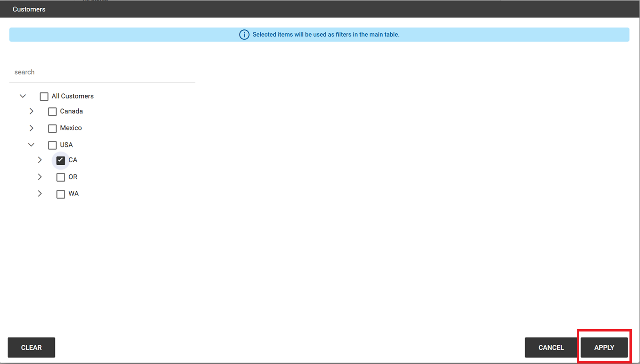
Task: Expand the WA node chevron
Action: coord(40,194)
